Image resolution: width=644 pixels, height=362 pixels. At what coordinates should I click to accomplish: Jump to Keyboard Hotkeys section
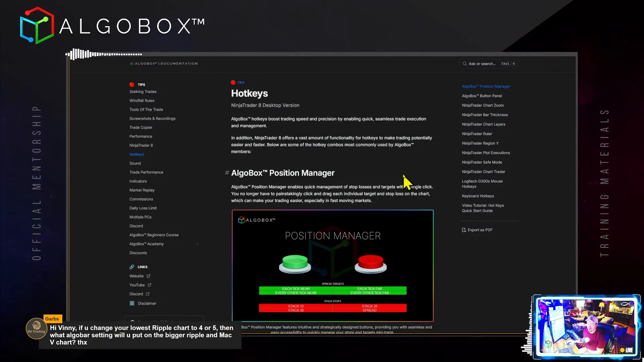coord(478,196)
